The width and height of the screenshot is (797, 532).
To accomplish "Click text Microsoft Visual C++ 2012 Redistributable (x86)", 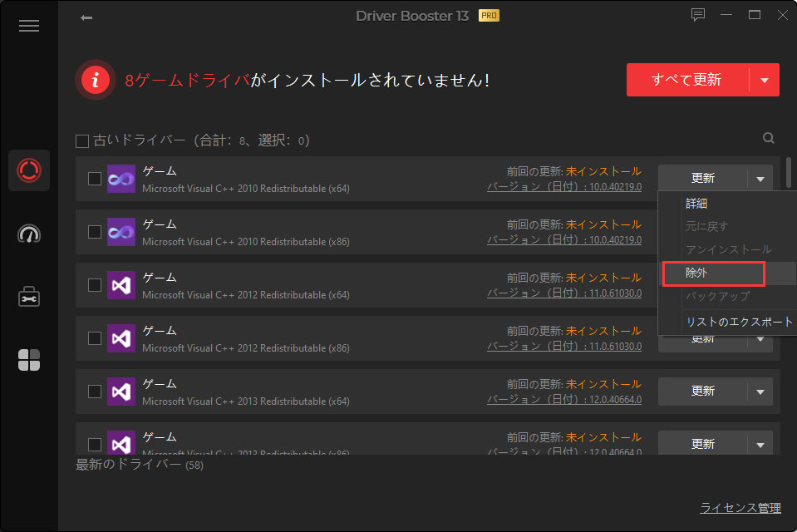I will click(x=246, y=348).
